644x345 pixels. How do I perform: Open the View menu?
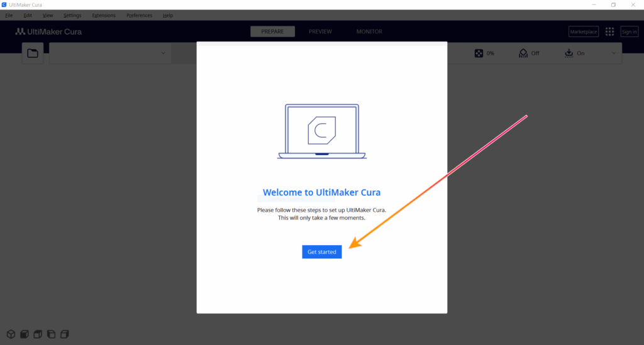coord(48,15)
